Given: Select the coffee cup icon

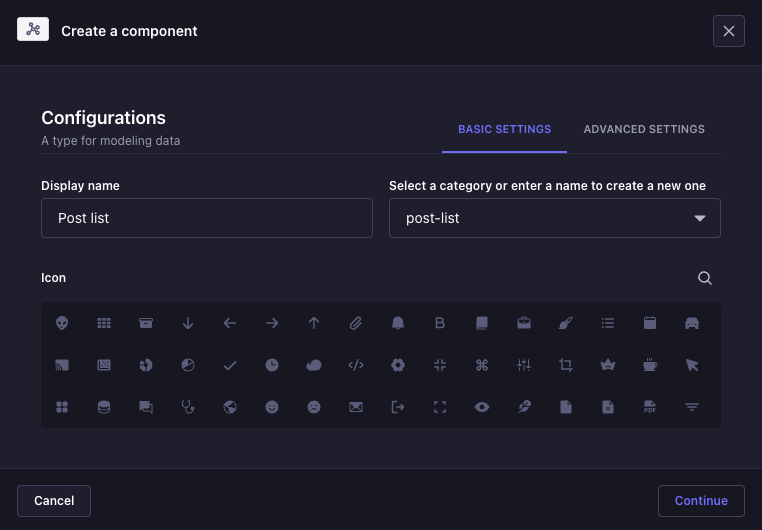Looking at the screenshot, I should pos(649,365).
